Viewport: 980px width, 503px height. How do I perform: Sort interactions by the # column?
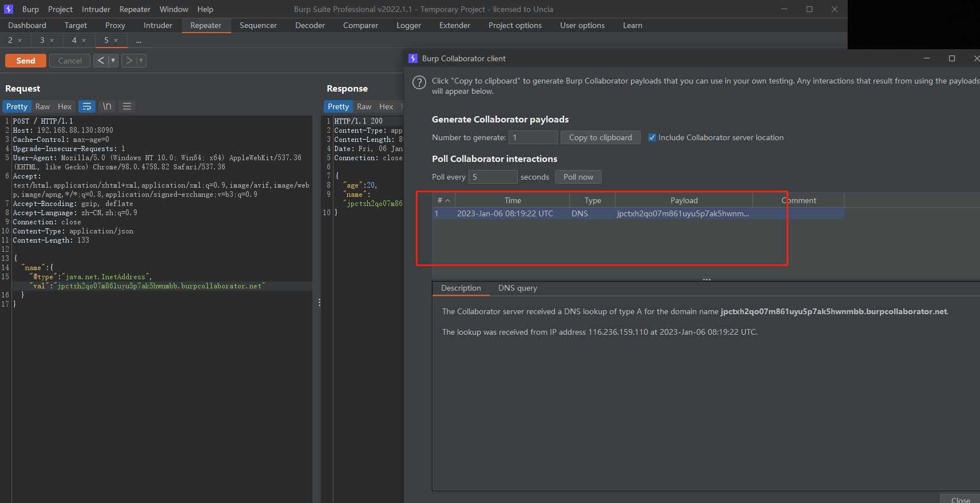tap(443, 200)
